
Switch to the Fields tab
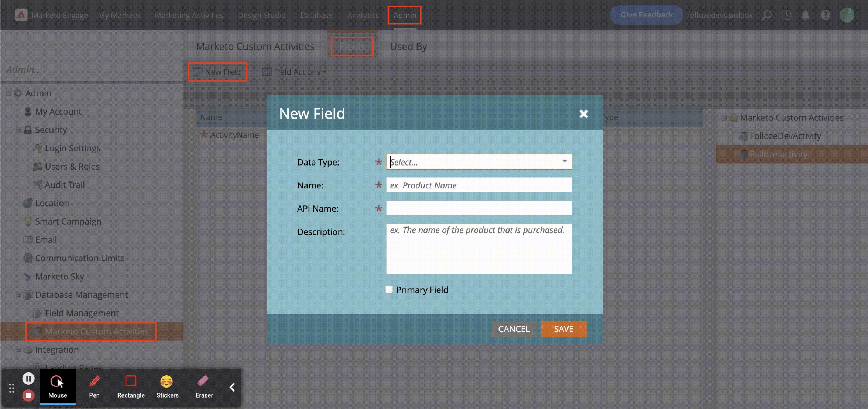pos(352,46)
